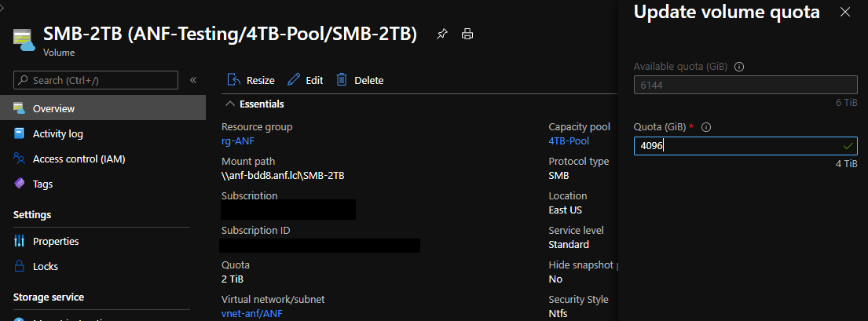This screenshot has width=868, height=321.
Task: Collapse the left menu with double chevron
Action: tap(193, 80)
